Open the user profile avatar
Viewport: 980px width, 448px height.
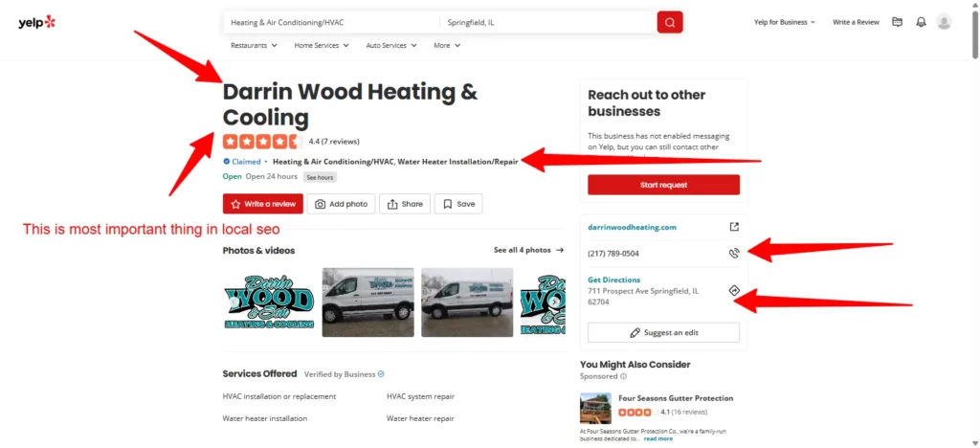945,22
